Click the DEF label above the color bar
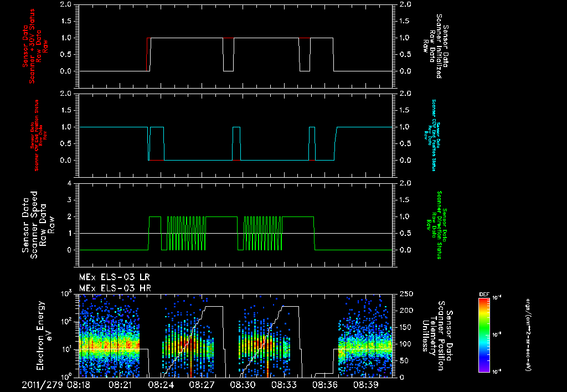This screenshot has width=567, height=392. tap(484, 295)
